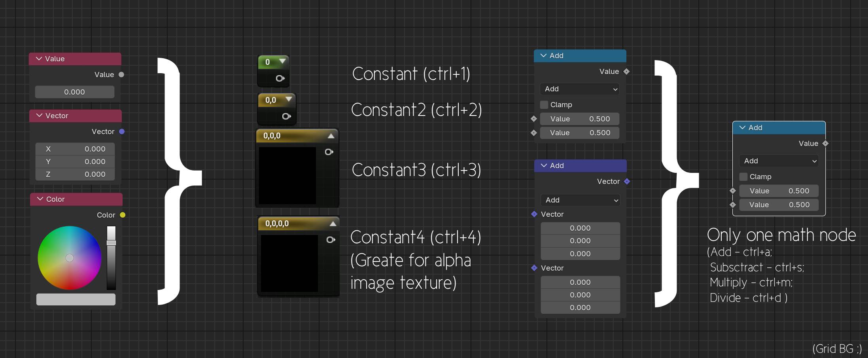Click the Vector node Y field
Image resolution: width=868 pixels, height=358 pixels.
click(x=75, y=161)
